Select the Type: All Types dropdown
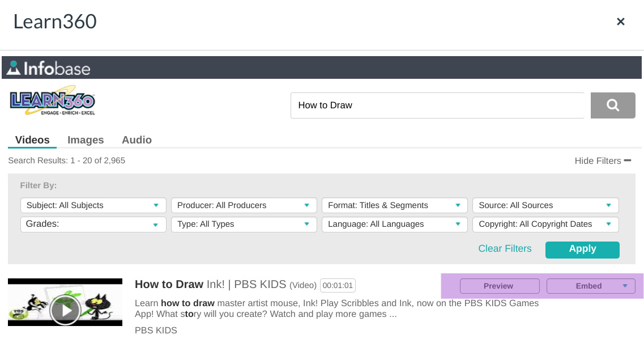Viewport: 644px width, 347px height. (244, 224)
